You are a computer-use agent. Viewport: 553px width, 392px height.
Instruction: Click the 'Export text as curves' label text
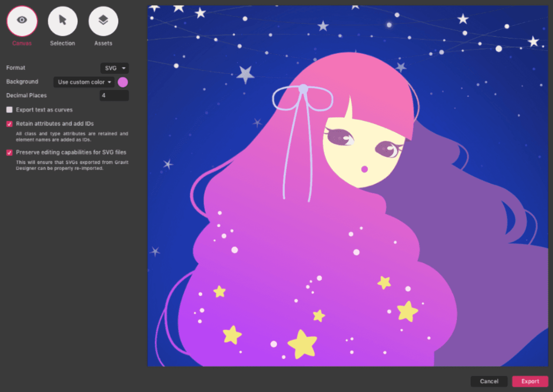click(x=44, y=110)
